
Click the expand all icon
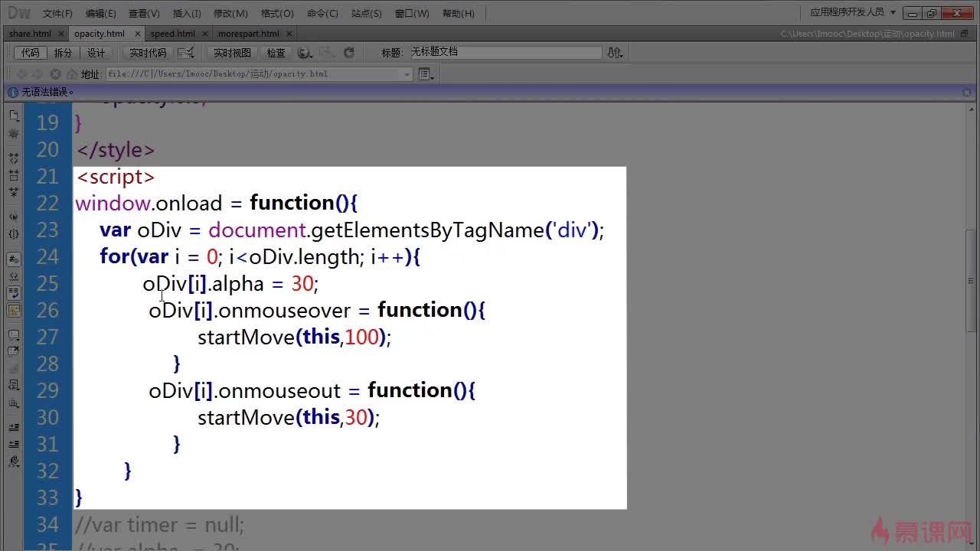(14, 193)
